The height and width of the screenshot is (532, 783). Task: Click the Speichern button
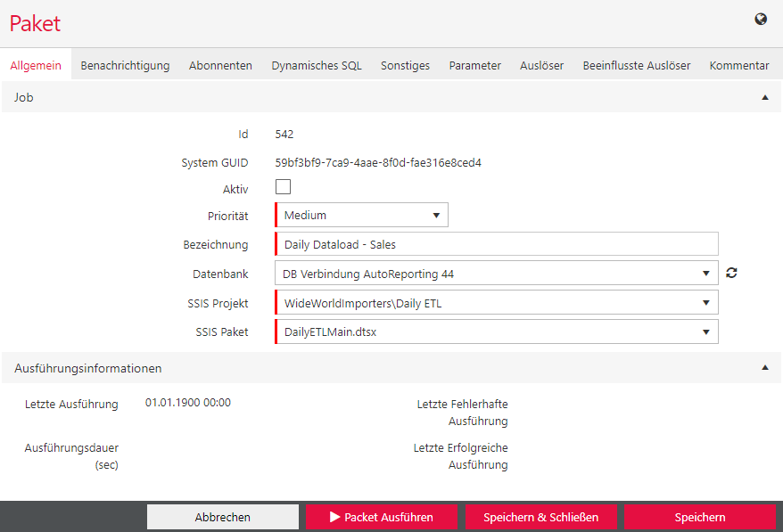(699, 517)
